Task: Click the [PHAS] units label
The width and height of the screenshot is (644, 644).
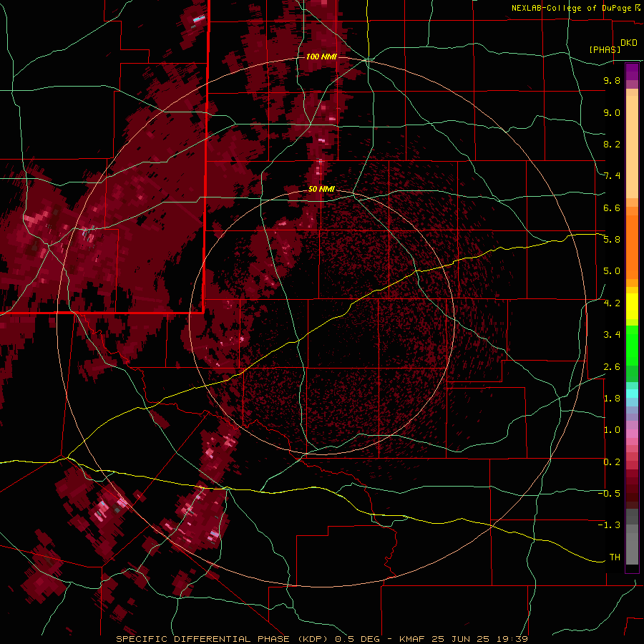Action: (605, 49)
